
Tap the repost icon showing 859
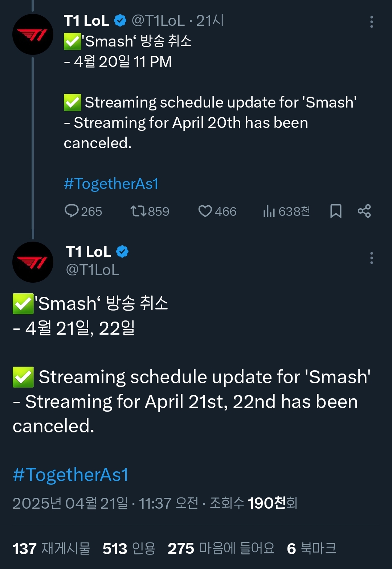tap(138, 211)
